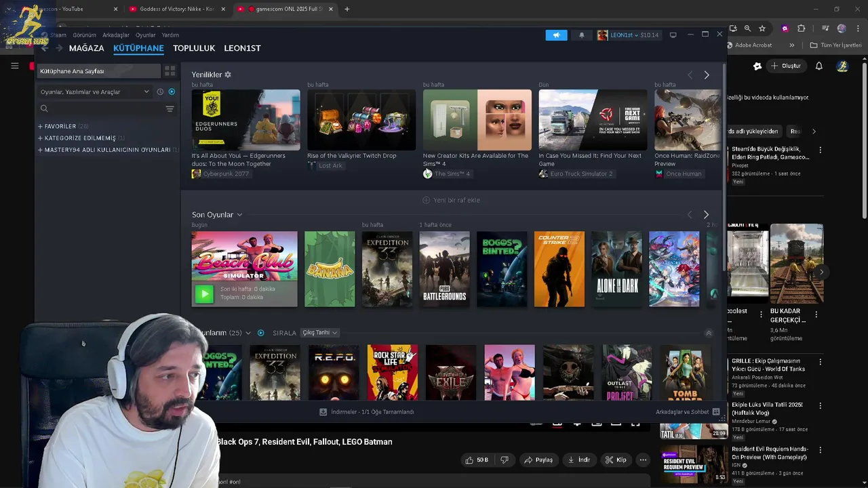Open PUBG Battlegrounds game cover

444,269
